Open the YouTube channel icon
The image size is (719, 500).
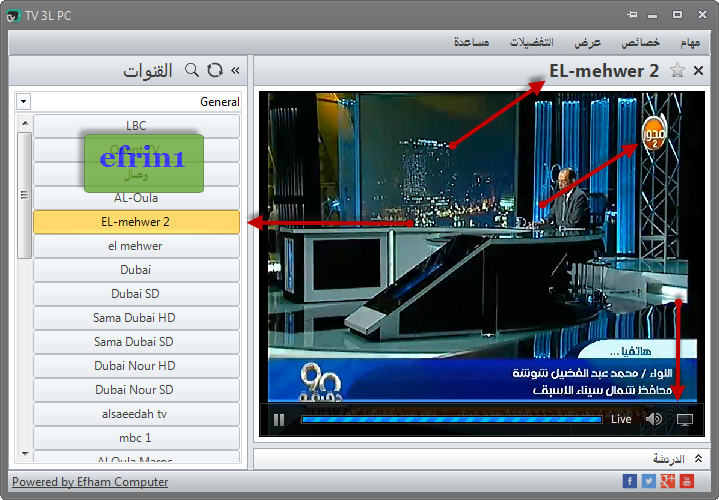coord(686,481)
